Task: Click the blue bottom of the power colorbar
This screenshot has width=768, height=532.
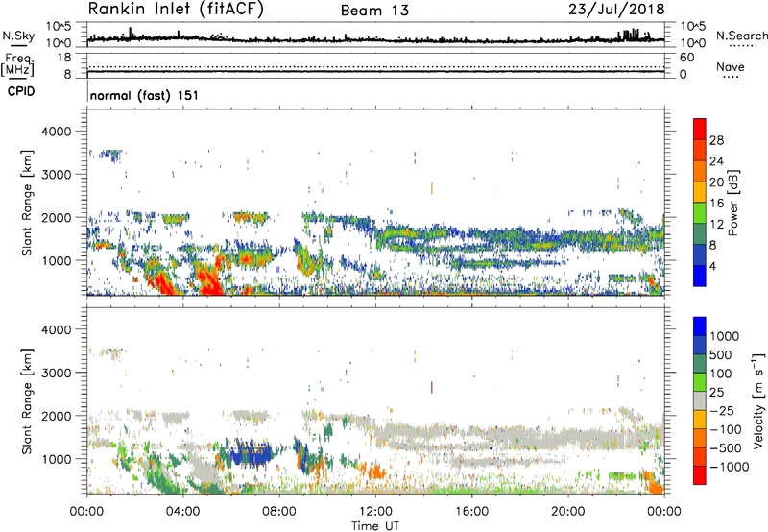Action: coord(700,276)
